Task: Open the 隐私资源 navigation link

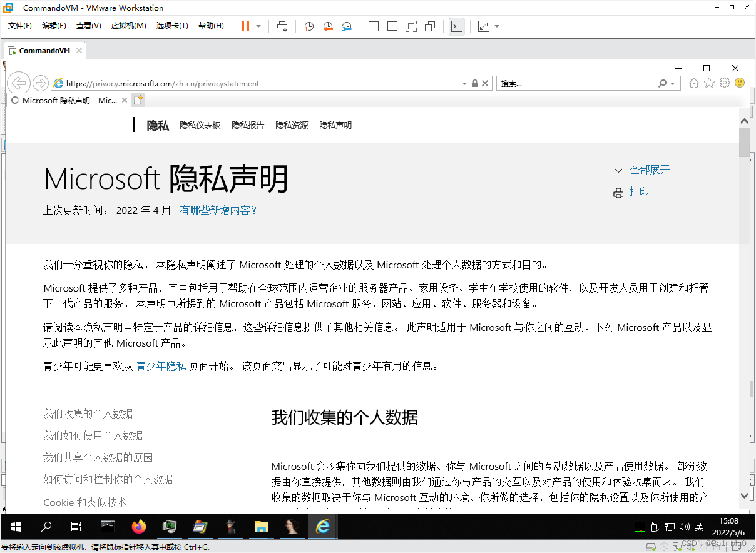Action: [292, 125]
